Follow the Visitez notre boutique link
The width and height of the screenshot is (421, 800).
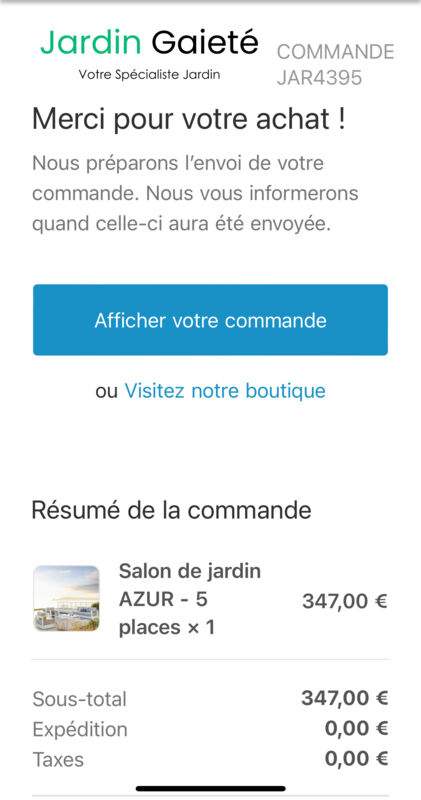225,391
